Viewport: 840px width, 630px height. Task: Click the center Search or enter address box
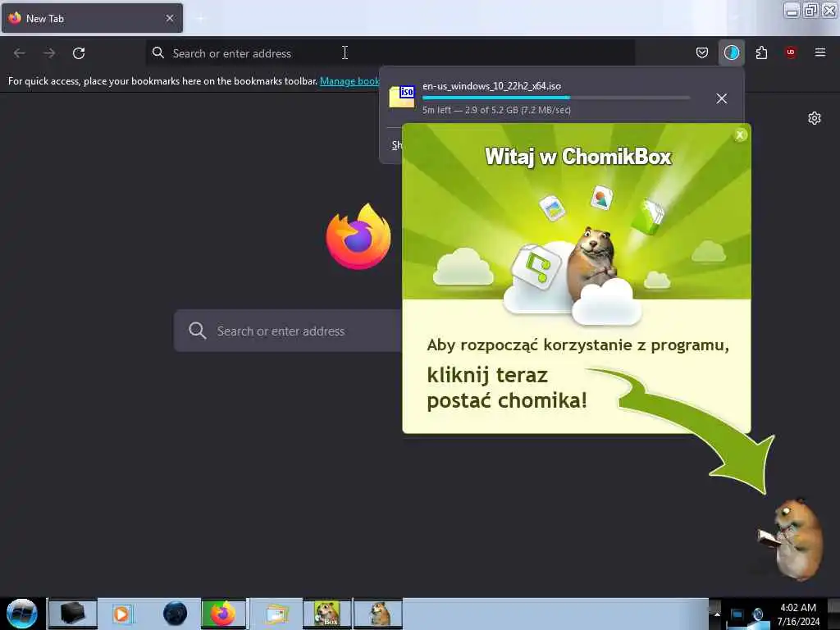coord(288,331)
